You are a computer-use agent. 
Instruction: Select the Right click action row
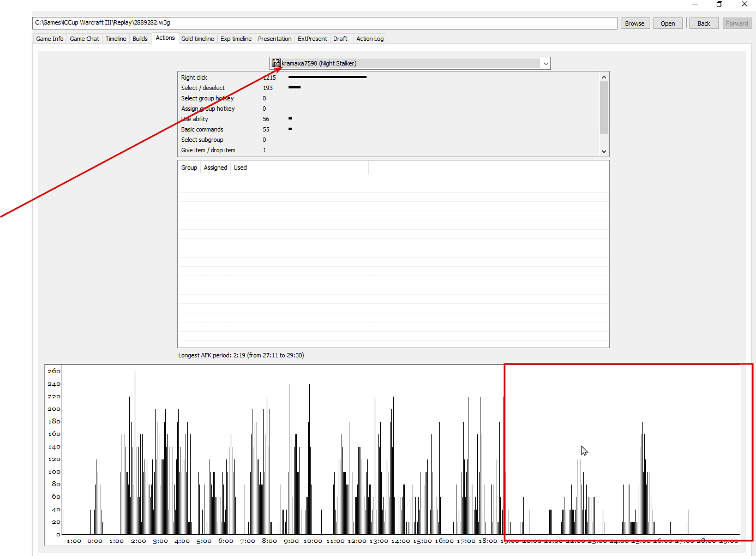click(388, 77)
